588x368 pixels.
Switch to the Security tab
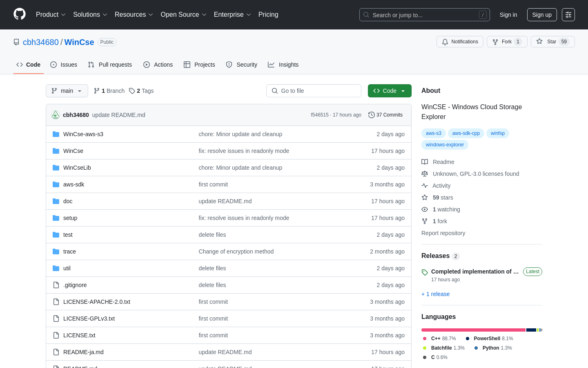pyautogui.click(x=242, y=65)
